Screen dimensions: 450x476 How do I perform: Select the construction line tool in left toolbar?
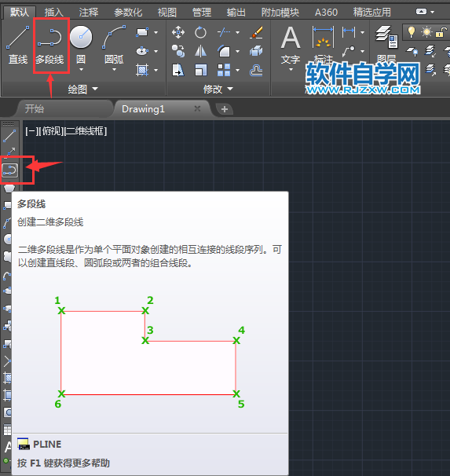click(x=9, y=152)
